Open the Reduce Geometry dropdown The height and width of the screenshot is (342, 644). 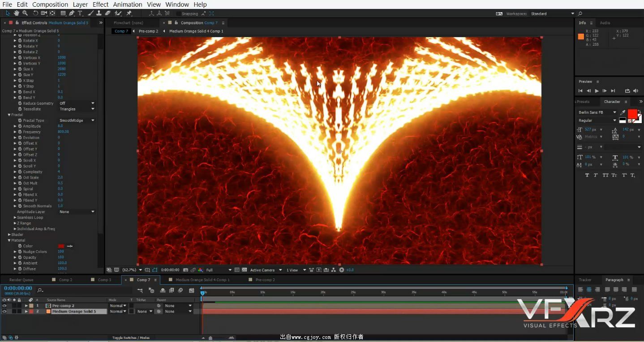(x=77, y=103)
